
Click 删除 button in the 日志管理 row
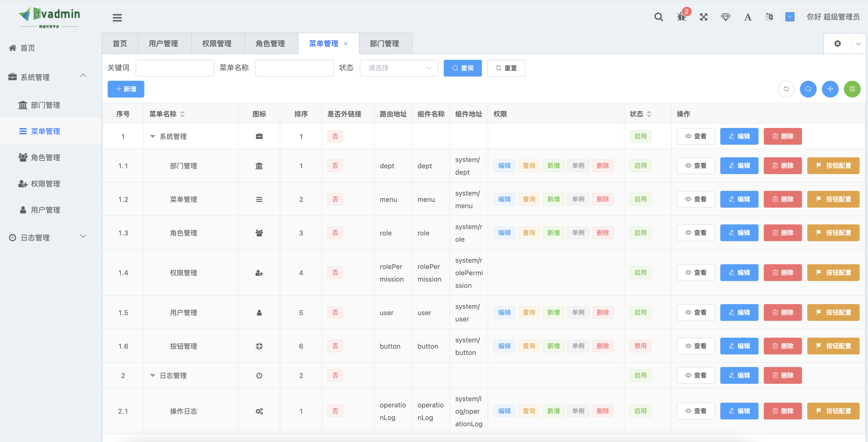783,375
